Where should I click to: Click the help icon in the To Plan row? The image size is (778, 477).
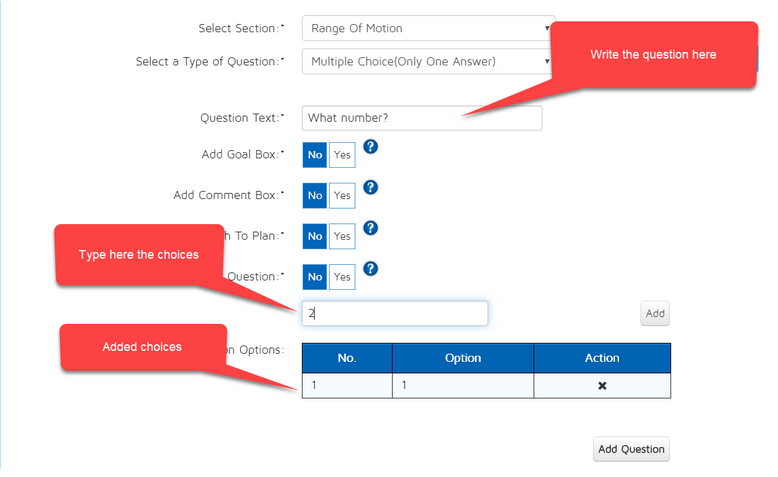pos(370,228)
